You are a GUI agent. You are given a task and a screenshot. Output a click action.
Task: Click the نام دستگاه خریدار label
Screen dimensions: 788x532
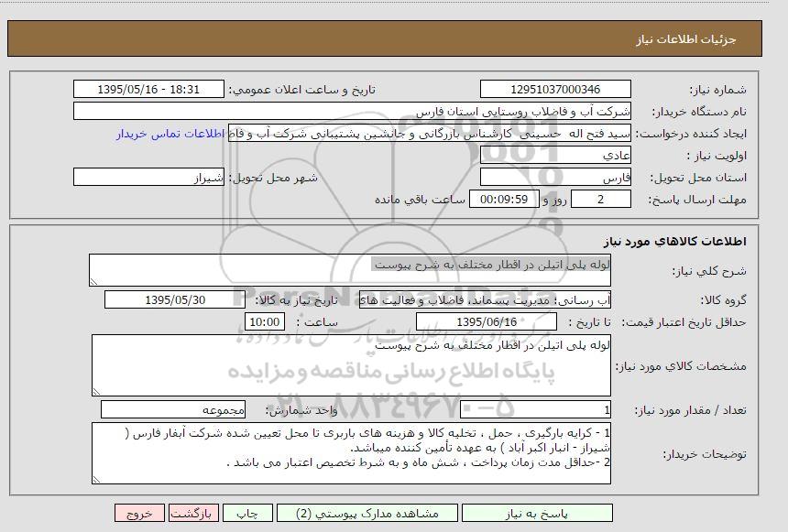tap(699, 112)
